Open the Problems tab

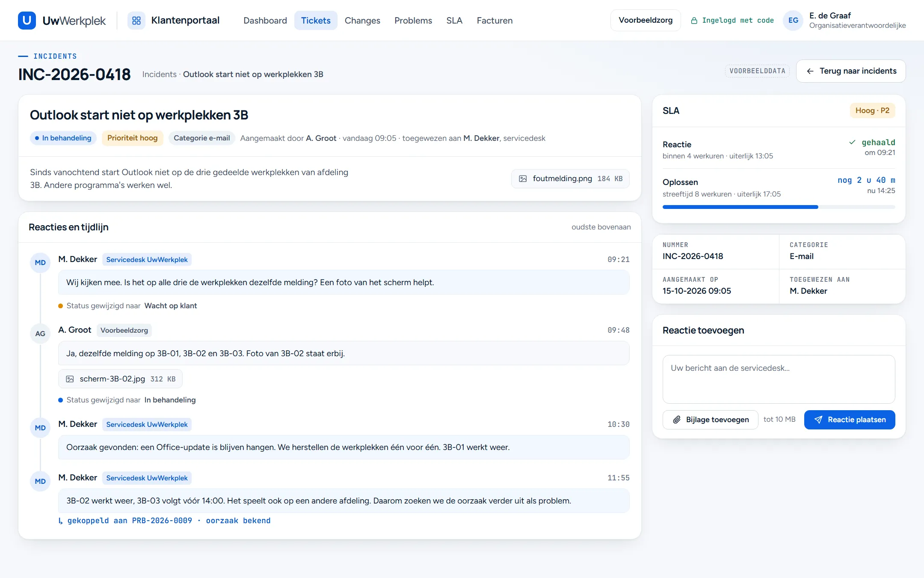click(413, 21)
